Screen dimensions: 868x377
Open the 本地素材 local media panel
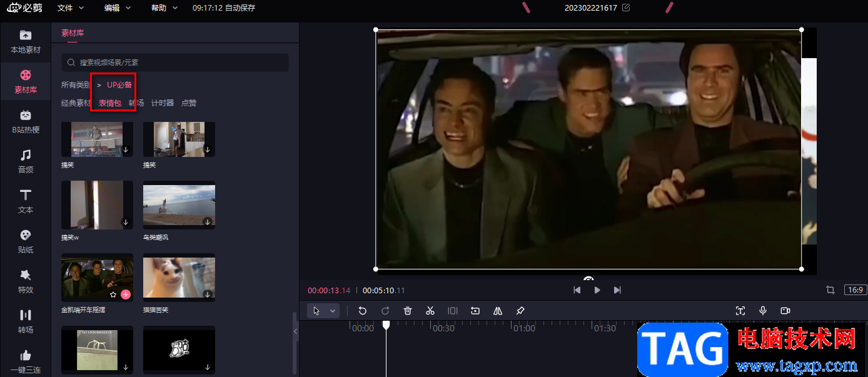(25, 41)
